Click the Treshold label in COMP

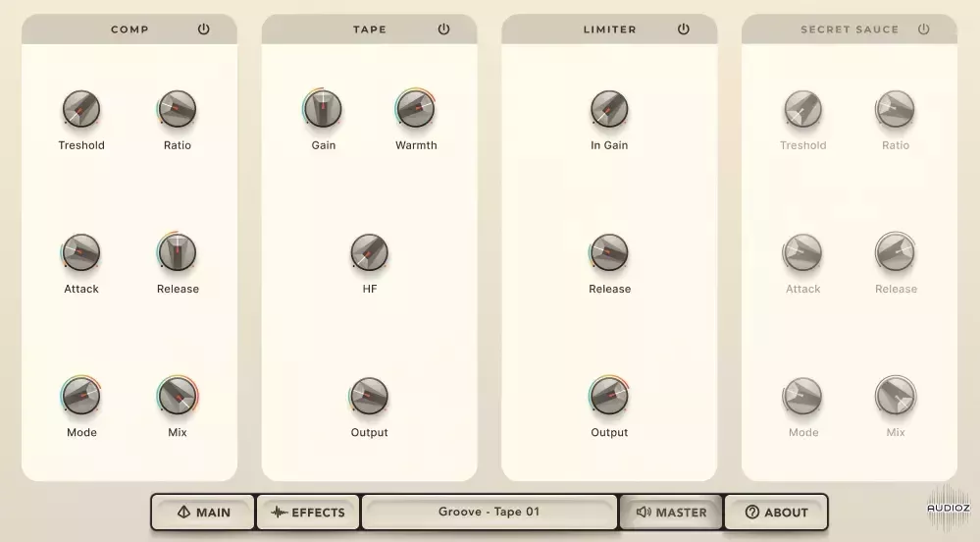81,145
